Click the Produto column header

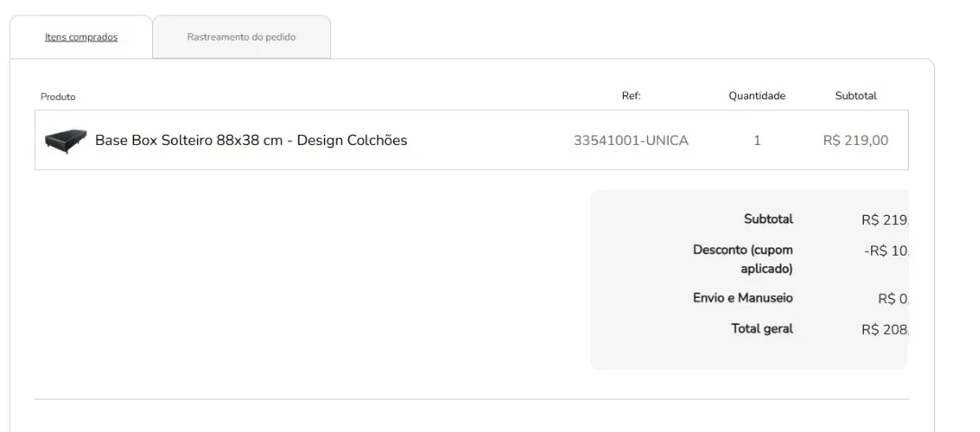pyautogui.click(x=58, y=97)
